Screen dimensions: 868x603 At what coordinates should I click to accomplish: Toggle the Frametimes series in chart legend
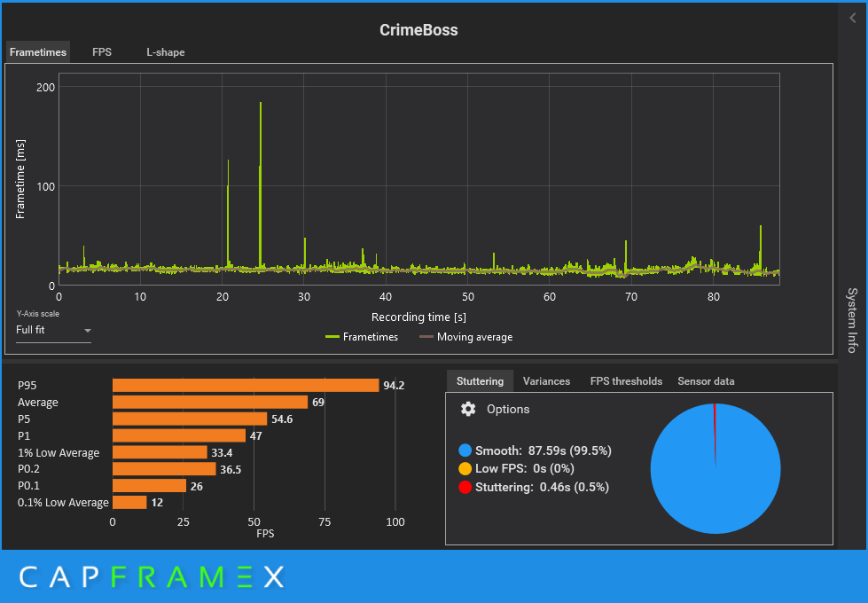tap(362, 337)
